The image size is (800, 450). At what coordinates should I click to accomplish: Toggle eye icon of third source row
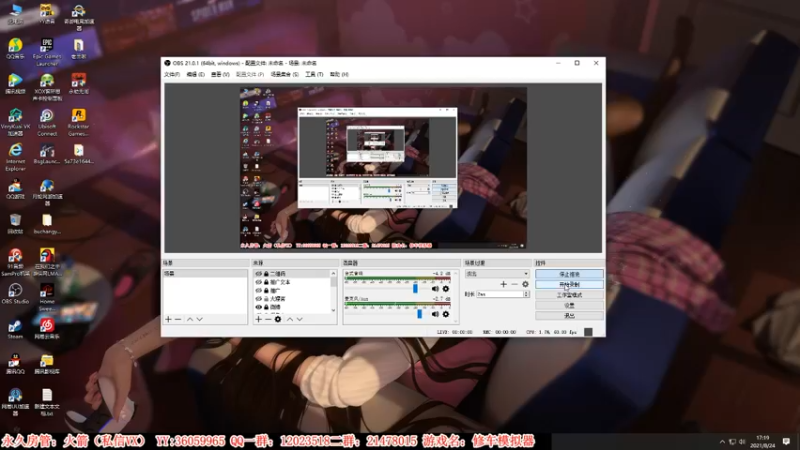pyautogui.click(x=259, y=290)
